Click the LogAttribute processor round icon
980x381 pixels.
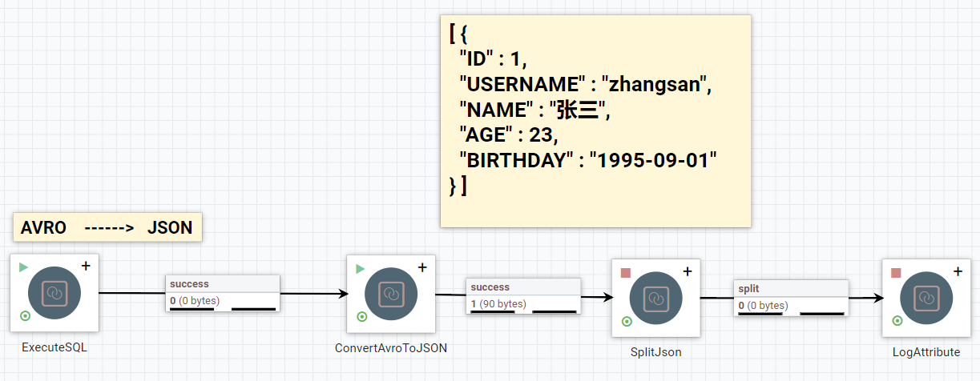click(926, 299)
